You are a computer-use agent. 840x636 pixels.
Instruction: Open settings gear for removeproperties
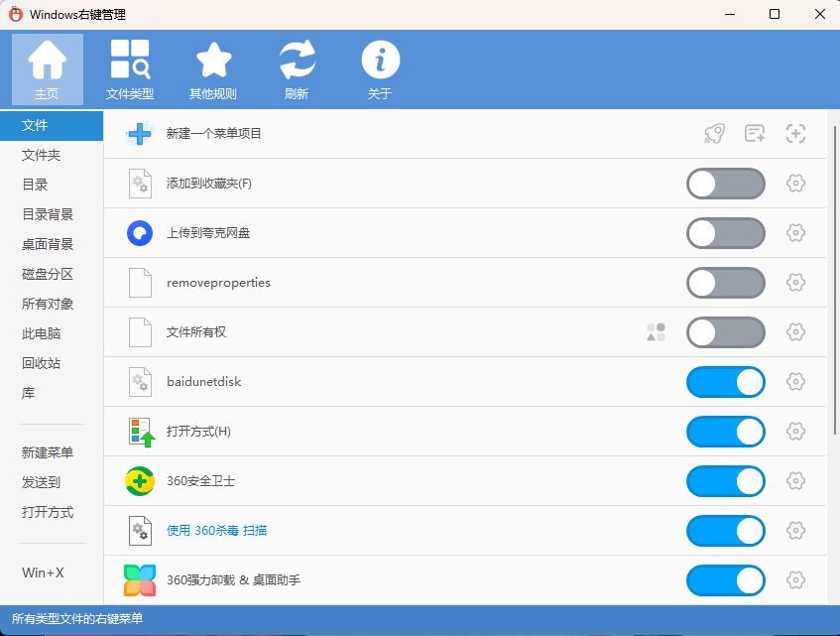pos(795,283)
